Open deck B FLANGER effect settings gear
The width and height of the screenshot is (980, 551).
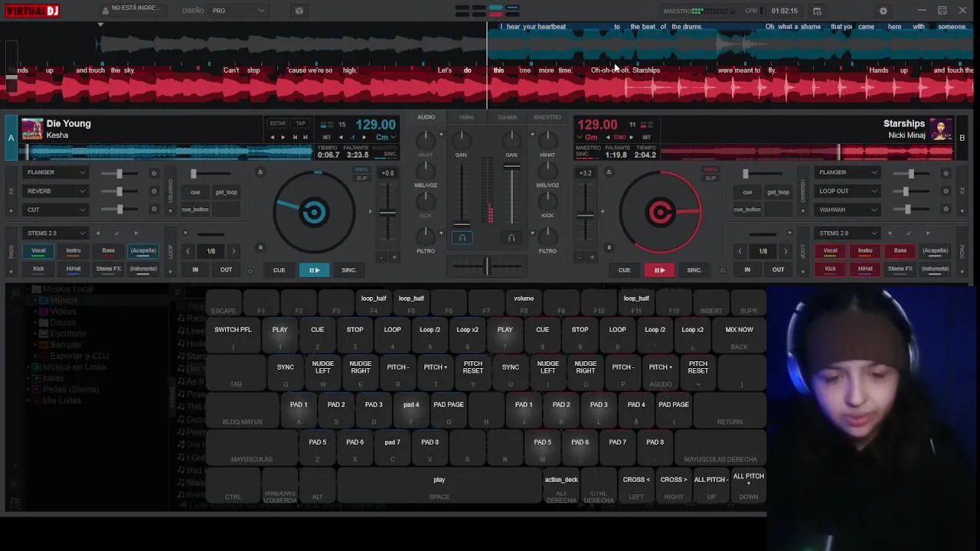click(x=946, y=173)
